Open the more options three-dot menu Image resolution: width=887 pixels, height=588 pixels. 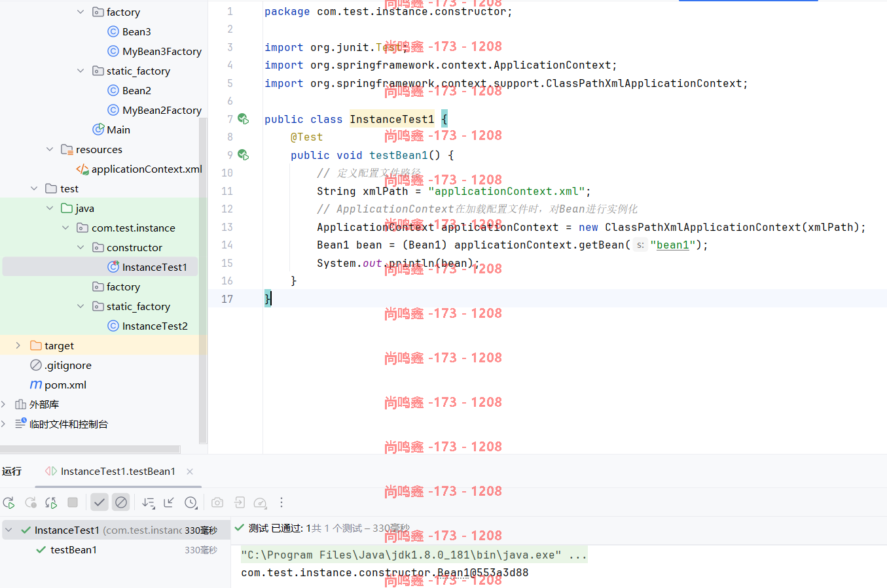pyautogui.click(x=281, y=502)
